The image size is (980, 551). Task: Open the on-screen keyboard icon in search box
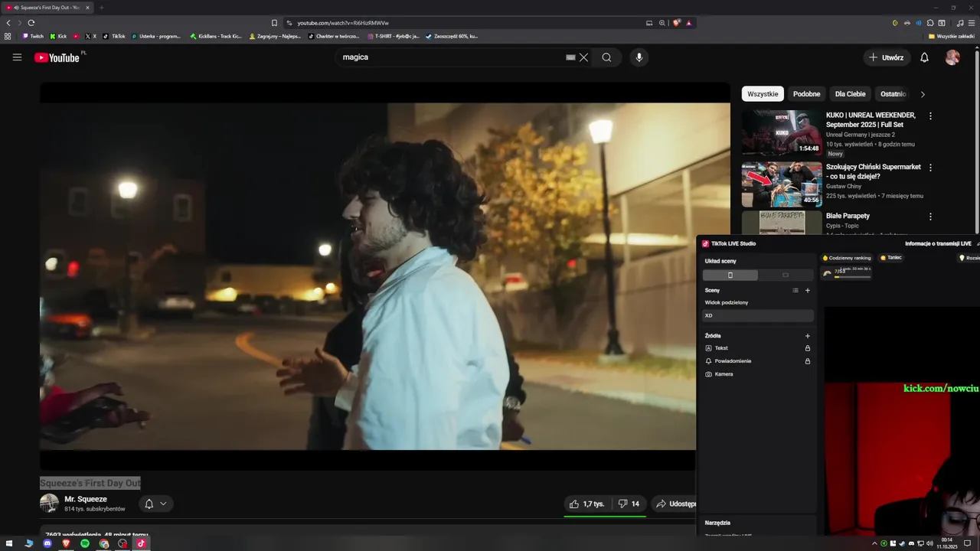[x=570, y=57]
